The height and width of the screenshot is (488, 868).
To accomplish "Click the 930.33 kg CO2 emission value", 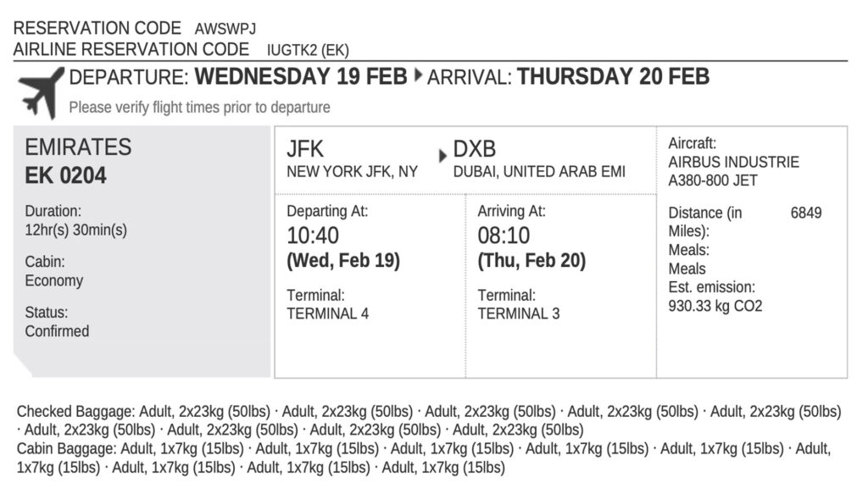I will pyautogui.click(x=715, y=306).
